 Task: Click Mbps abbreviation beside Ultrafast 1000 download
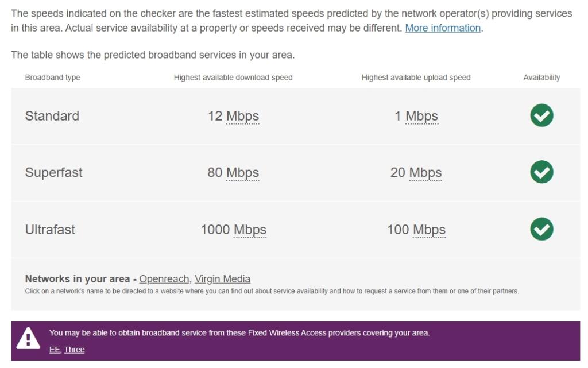coord(250,230)
